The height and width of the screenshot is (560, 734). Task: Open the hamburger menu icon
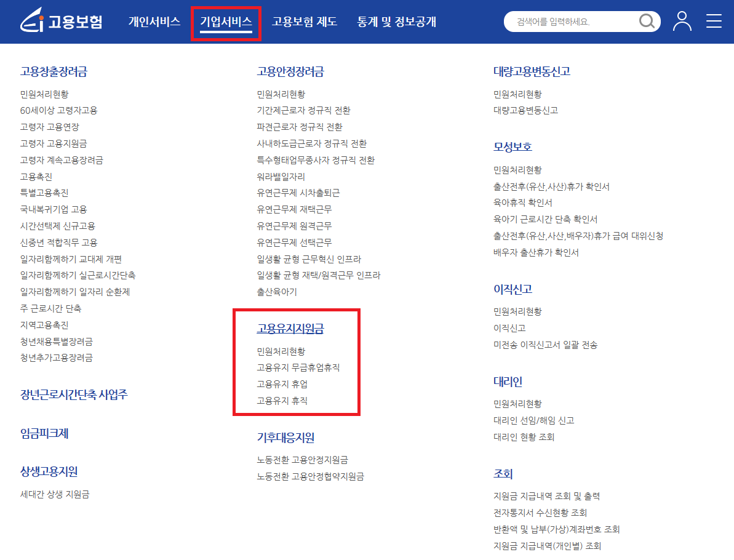pyautogui.click(x=714, y=21)
